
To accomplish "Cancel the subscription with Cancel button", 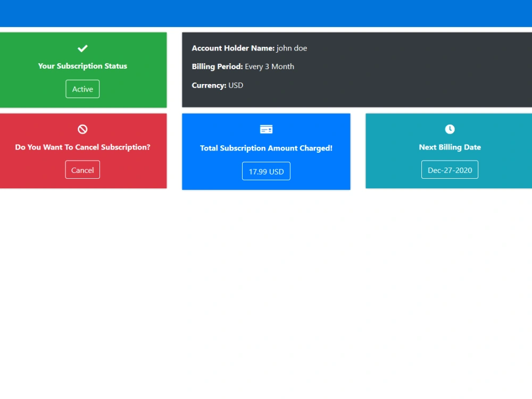I will (x=82, y=170).
